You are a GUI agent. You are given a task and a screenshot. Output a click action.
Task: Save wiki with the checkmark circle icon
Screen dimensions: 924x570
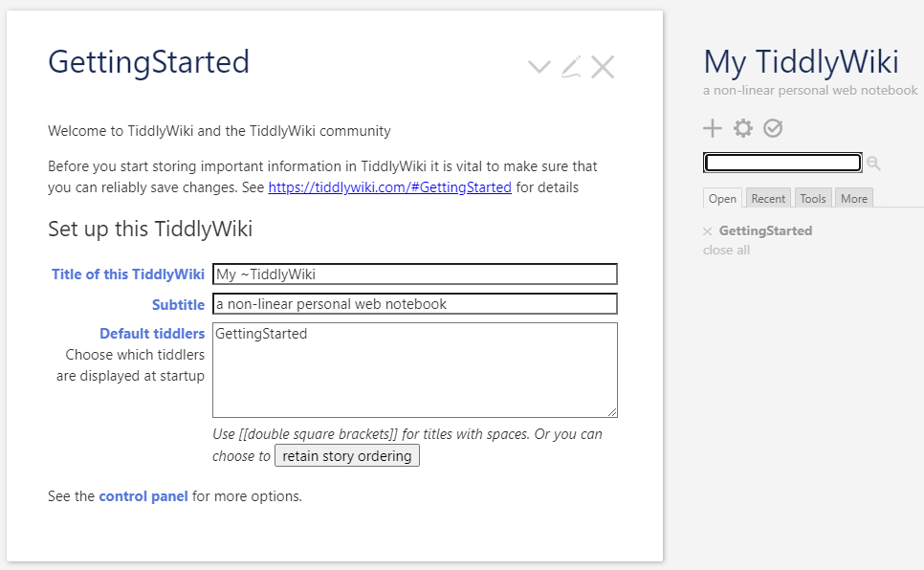773,128
